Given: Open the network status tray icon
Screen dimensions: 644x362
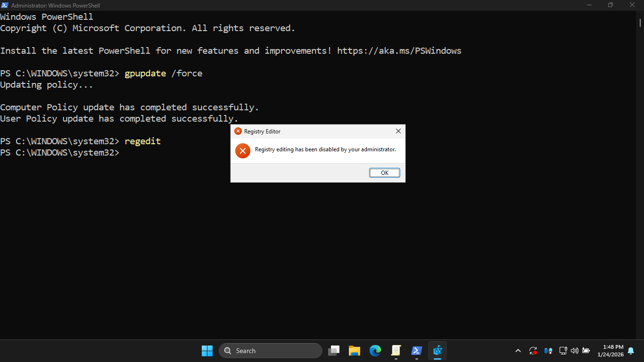Looking at the screenshot, I should (x=563, y=351).
